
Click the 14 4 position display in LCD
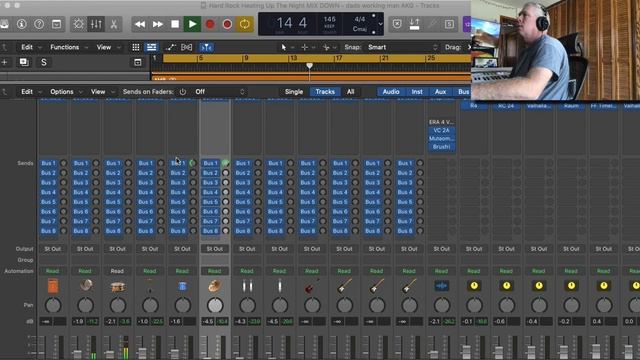point(291,23)
